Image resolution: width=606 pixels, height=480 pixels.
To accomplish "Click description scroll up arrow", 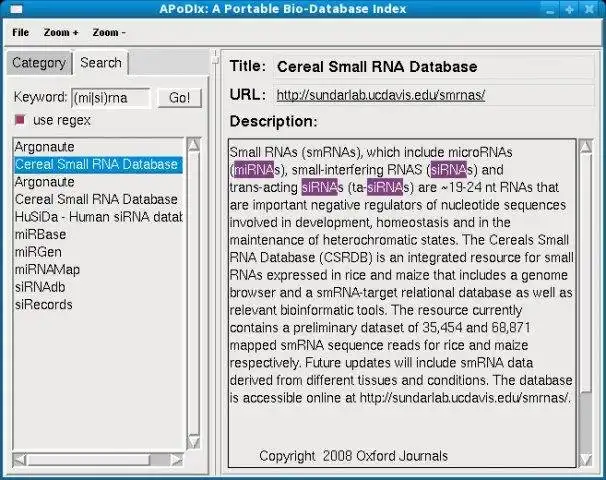I will point(586,146).
